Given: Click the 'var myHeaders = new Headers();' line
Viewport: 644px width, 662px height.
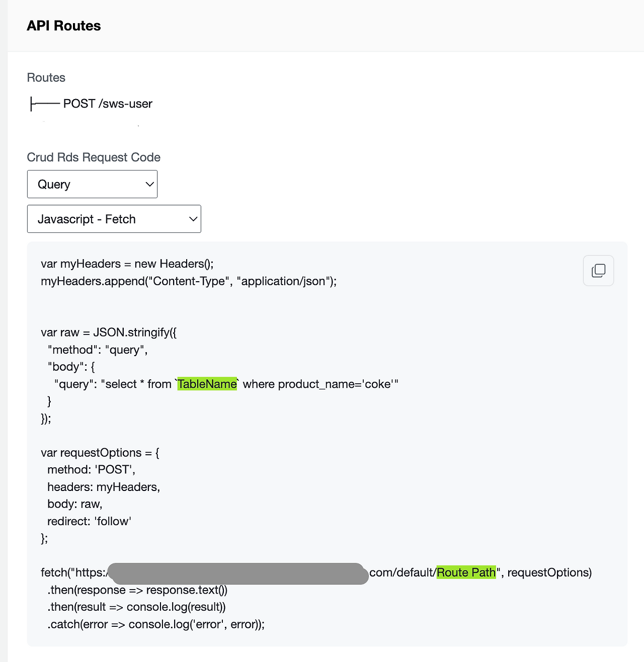Looking at the screenshot, I should (x=127, y=264).
